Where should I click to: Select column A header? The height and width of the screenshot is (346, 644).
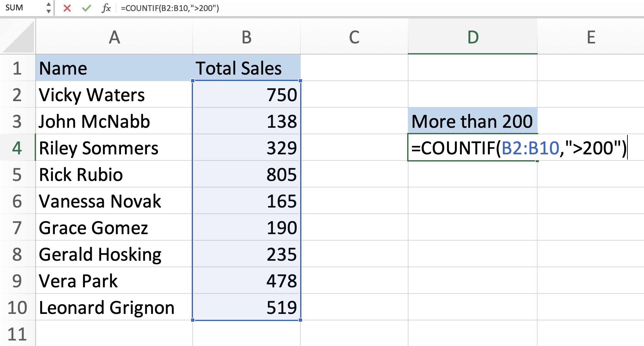click(x=114, y=37)
